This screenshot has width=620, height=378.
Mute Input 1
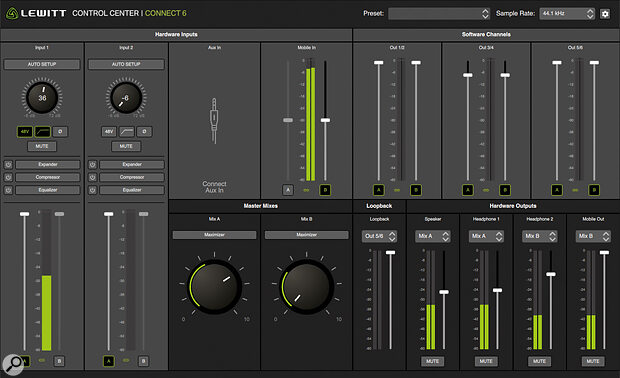pyautogui.click(x=42, y=146)
